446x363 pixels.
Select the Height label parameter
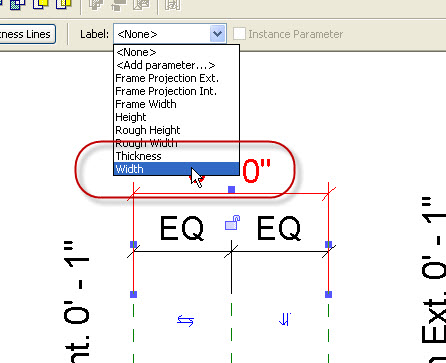click(x=176, y=117)
